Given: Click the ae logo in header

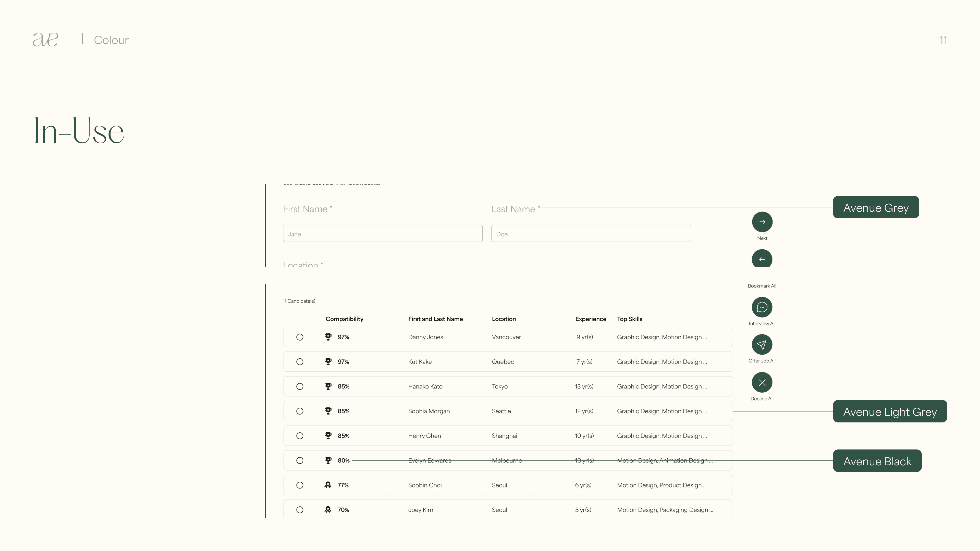Looking at the screenshot, I should 45,40.
